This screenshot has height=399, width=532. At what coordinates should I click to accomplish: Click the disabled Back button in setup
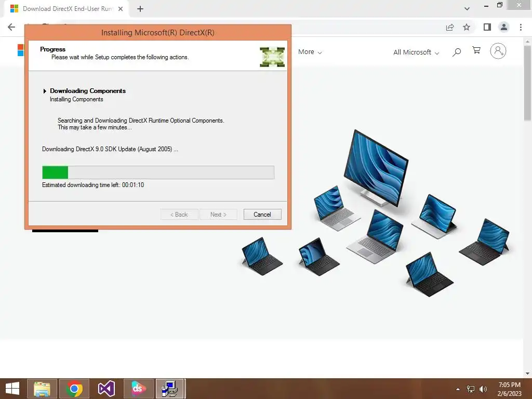[179, 215]
